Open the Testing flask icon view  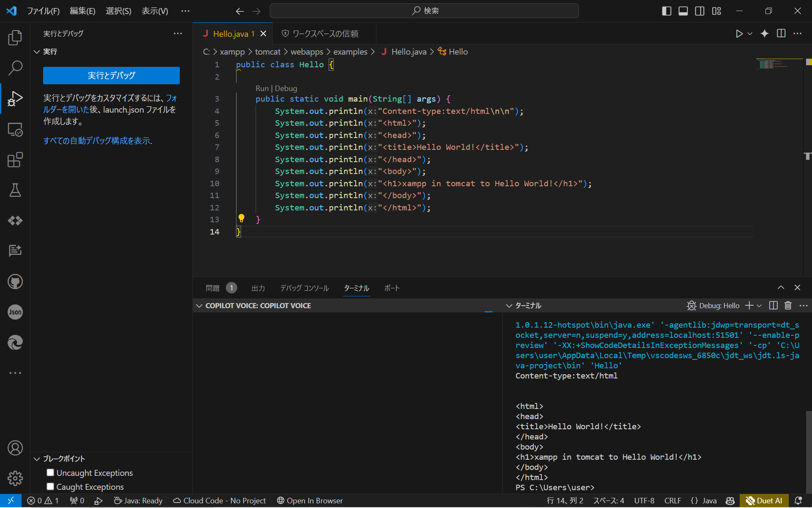pyautogui.click(x=15, y=190)
